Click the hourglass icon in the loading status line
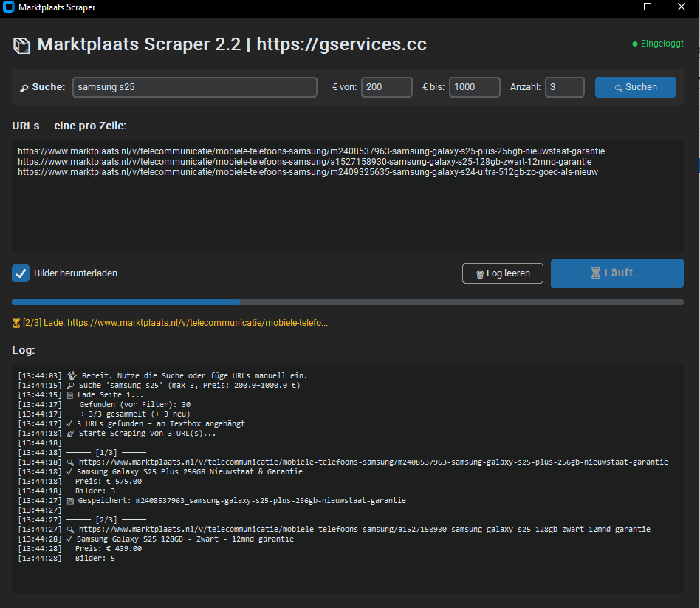This screenshot has height=608, width=700. coord(16,323)
